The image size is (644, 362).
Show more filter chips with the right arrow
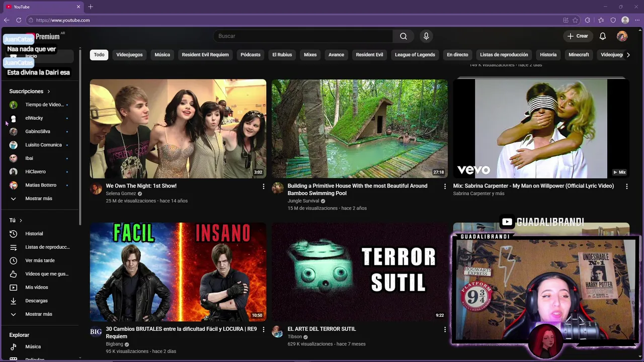click(x=628, y=55)
